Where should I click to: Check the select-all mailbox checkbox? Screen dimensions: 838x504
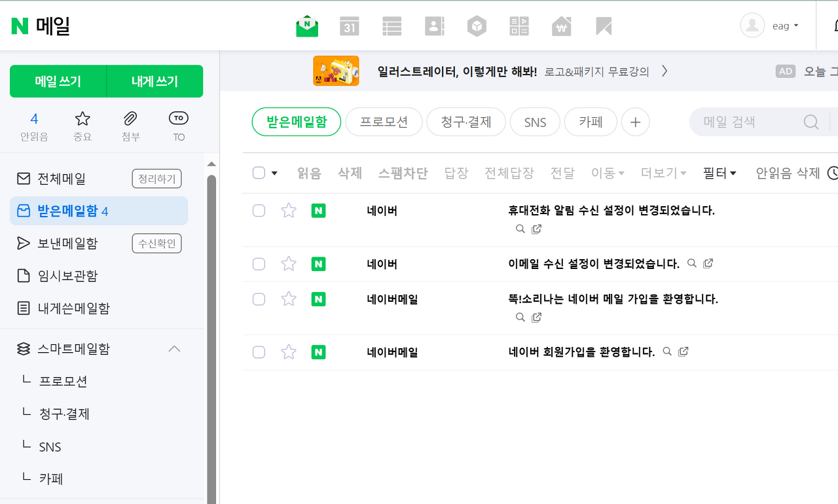pos(259,172)
